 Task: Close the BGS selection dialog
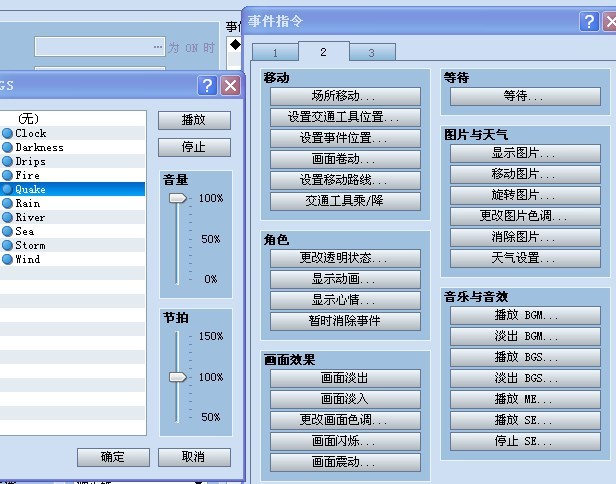(x=231, y=85)
